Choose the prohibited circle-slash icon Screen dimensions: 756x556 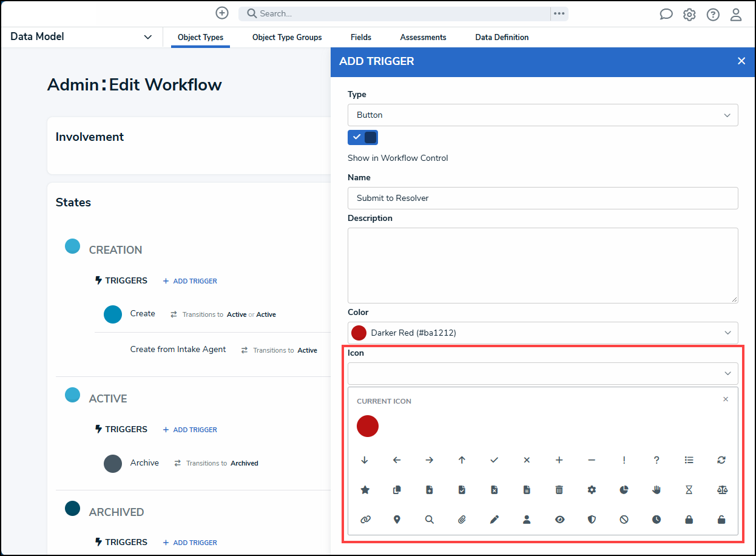[624, 520]
